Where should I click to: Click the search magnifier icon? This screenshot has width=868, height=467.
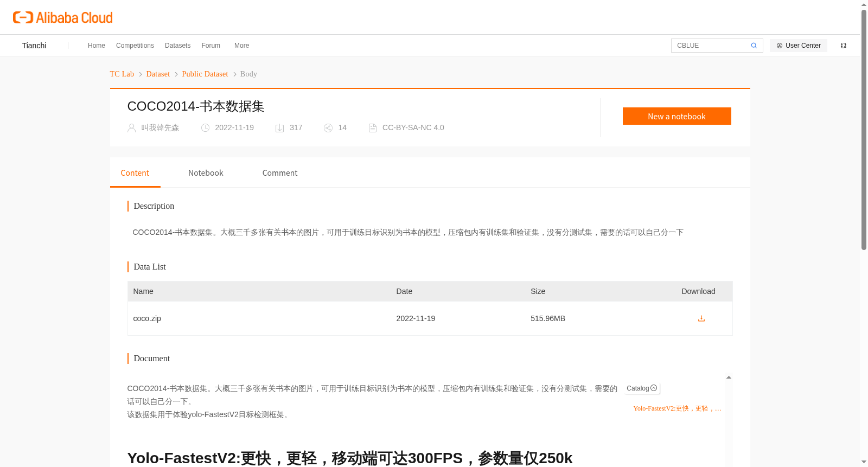click(754, 46)
